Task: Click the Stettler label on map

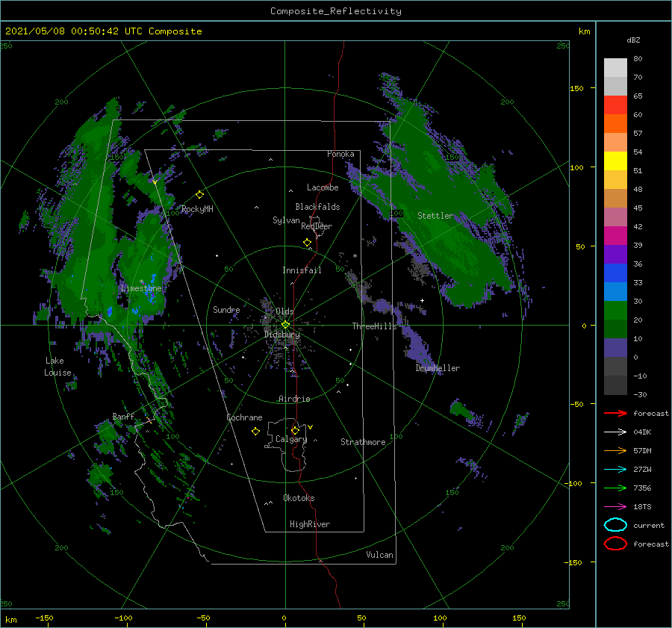Action: (435, 216)
